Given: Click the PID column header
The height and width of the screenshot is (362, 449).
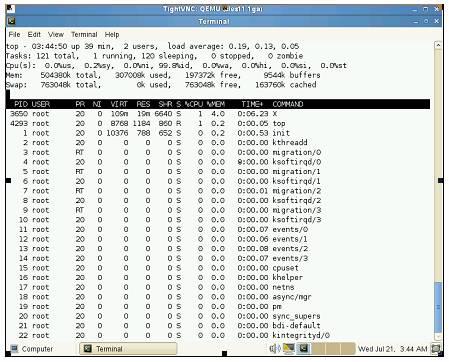Looking at the screenshot, I should [21, 104].
